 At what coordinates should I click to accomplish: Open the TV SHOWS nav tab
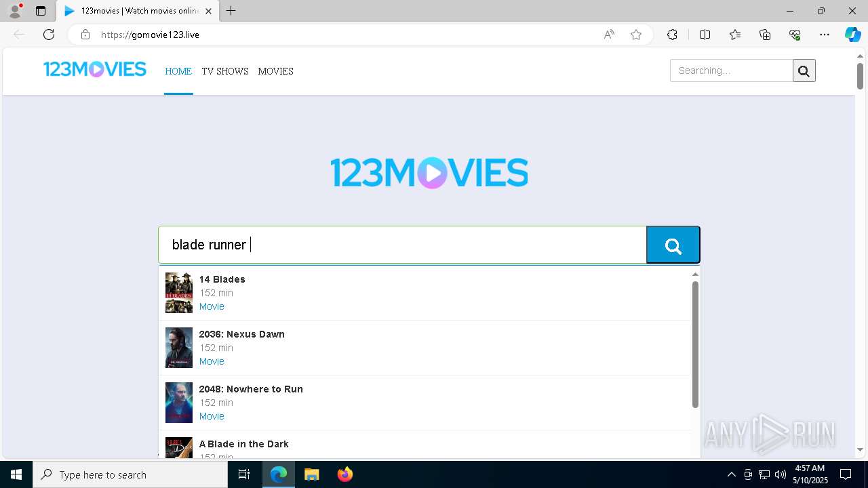tap(225, 71)
